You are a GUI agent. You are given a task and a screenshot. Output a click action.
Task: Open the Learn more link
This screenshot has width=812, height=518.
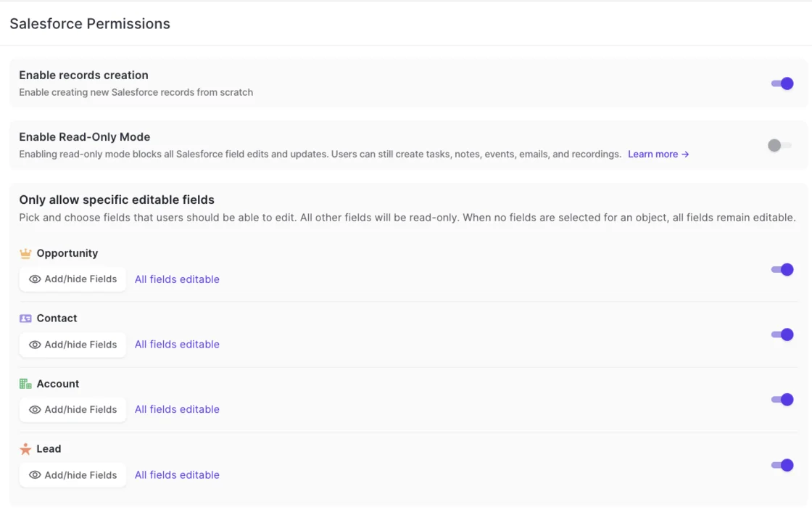point(658,154)
